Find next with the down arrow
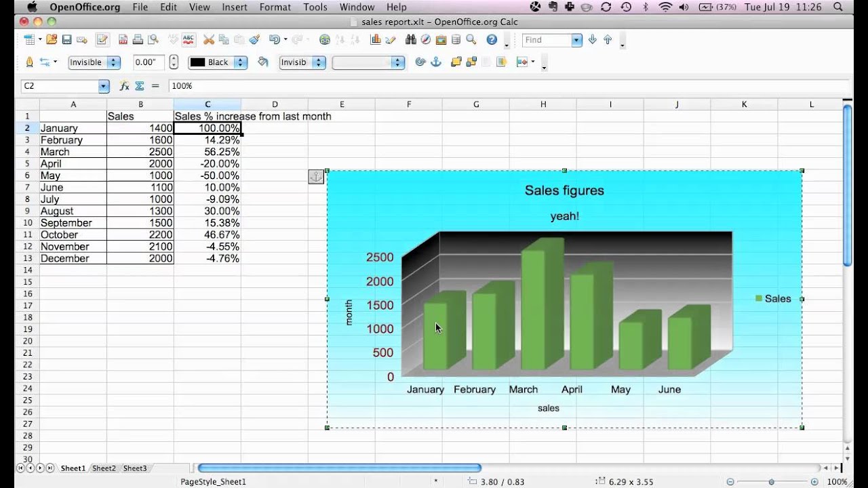 (592, 40)
